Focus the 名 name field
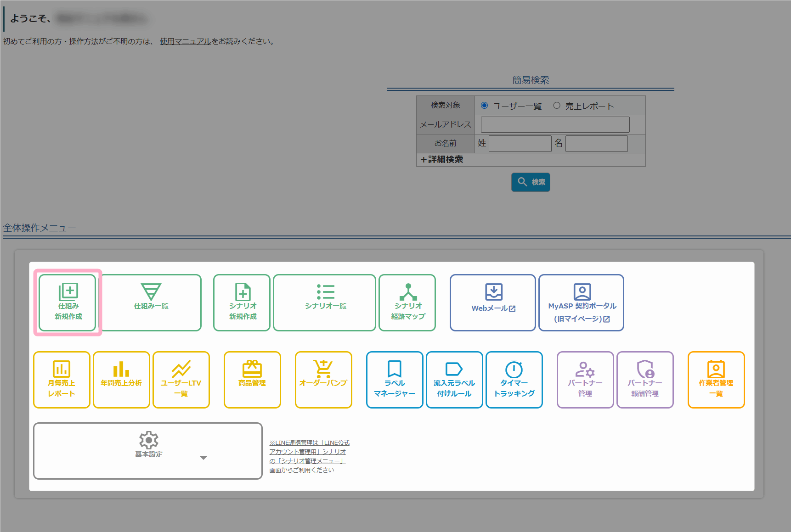 point(597,143)
